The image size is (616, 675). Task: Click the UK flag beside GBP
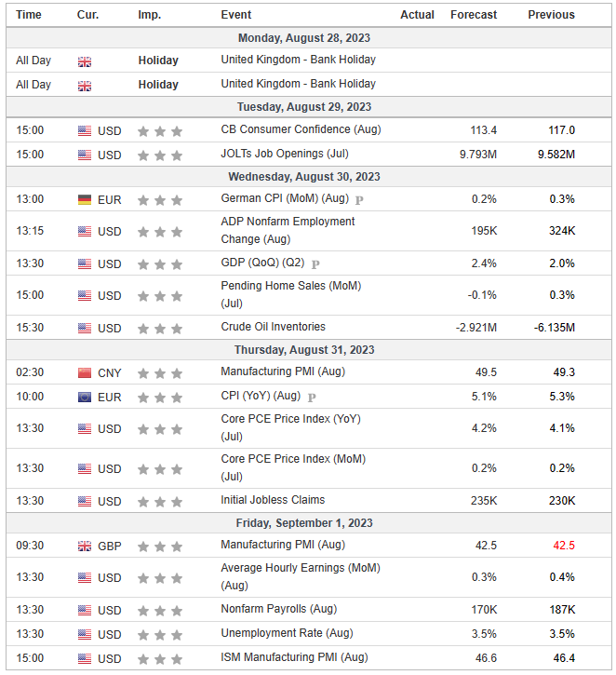[85, 546]
